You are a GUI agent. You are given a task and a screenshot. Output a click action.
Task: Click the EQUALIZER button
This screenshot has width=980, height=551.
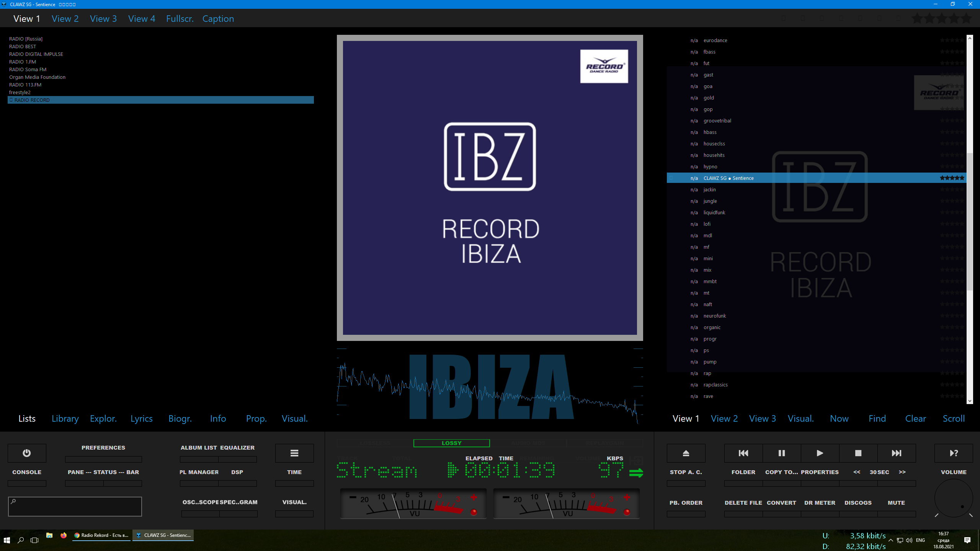(x=237, y=448)
